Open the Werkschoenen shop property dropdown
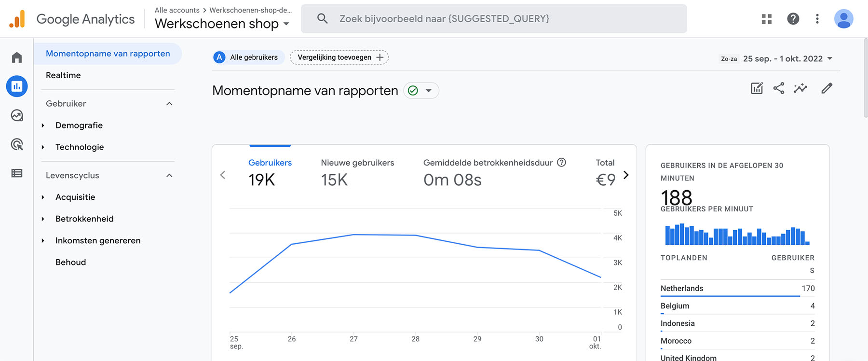Viewport: 868px width, 361px height. [x=222, y=24]
